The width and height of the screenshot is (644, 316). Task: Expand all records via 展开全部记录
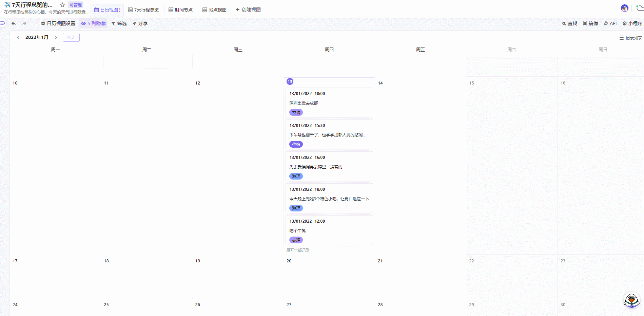(298, 250)
